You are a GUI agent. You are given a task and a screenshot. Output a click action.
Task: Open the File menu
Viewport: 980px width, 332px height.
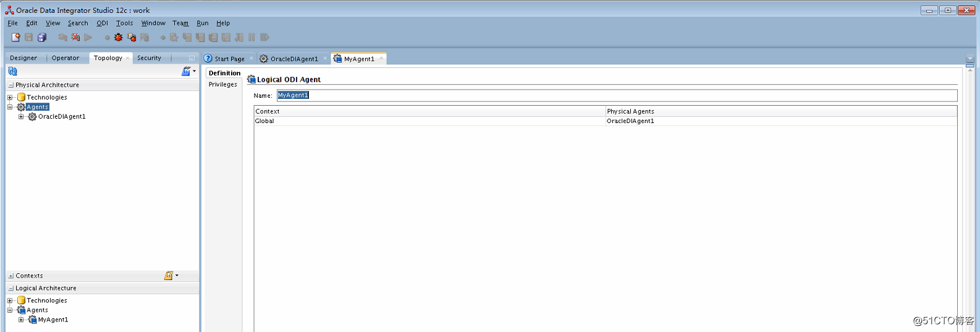tap(12, 23)
